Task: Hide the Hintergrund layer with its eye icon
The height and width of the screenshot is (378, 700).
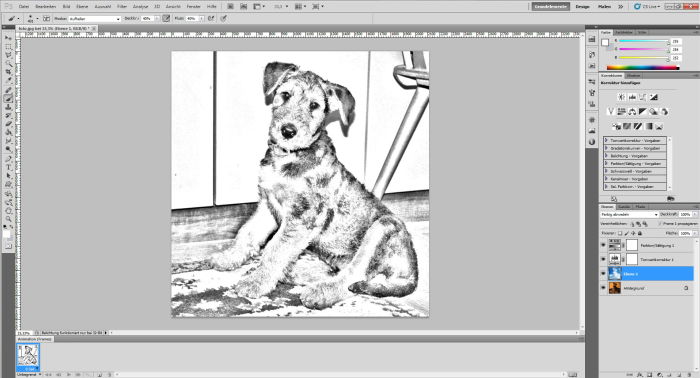Action: [x=604, y=288]
